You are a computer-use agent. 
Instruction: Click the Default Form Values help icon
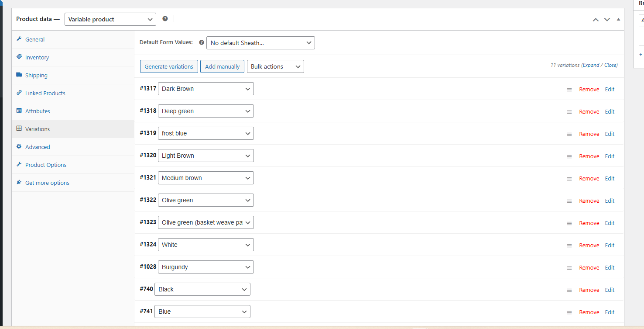click(x=202, y=42)
